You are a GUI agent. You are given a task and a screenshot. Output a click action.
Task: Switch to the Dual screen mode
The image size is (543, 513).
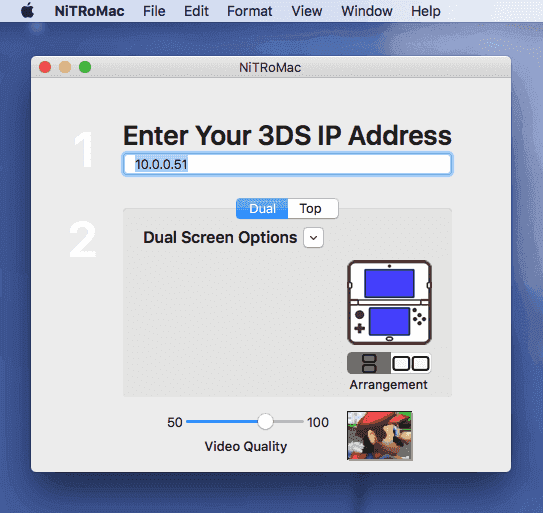[262, 209]
